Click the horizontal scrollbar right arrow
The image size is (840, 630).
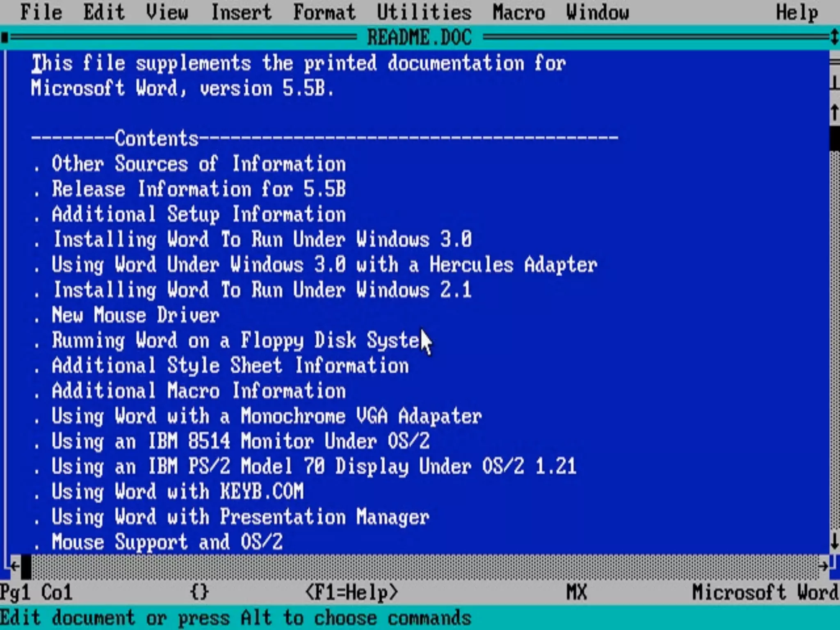[x=822, y=566]
